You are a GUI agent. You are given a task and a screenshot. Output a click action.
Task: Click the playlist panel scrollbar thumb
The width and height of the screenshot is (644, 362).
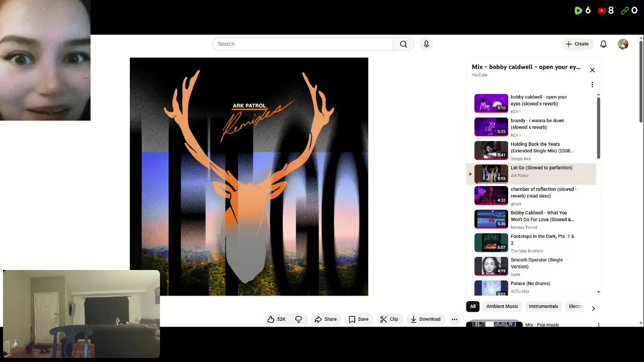pos(598,128)
